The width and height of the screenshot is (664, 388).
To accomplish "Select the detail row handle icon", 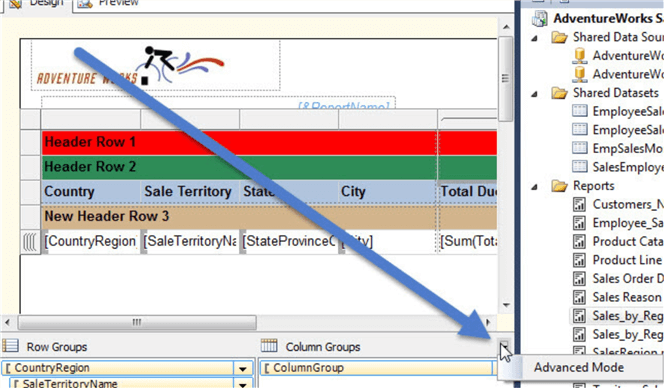I will (x=30, y=242).
